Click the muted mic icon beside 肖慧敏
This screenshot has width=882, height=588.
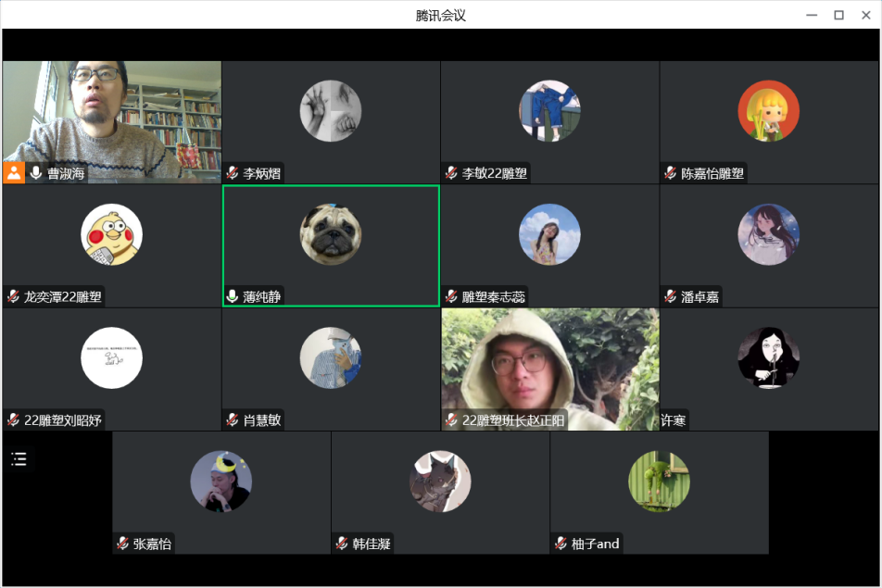(233, 420)
